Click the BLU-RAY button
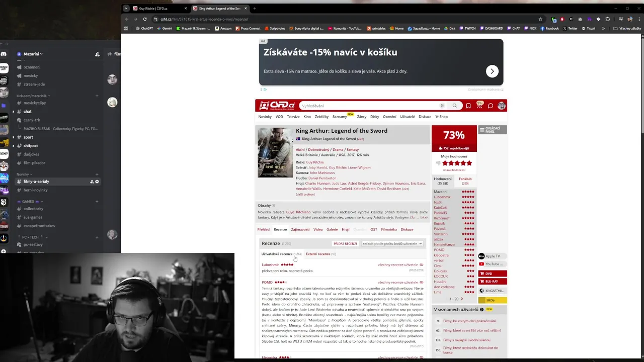The width and height of the screenshot is (644, 362). (x=493, y=282)
